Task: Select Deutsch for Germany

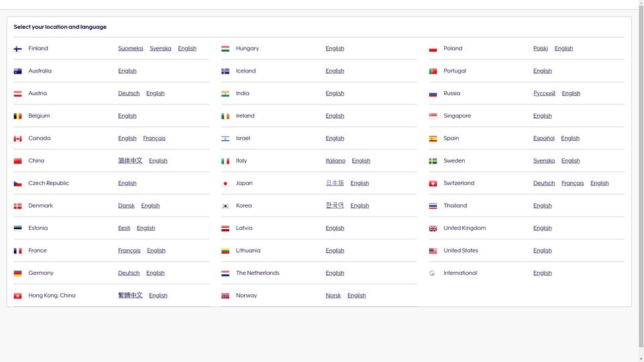Action: 129,273
